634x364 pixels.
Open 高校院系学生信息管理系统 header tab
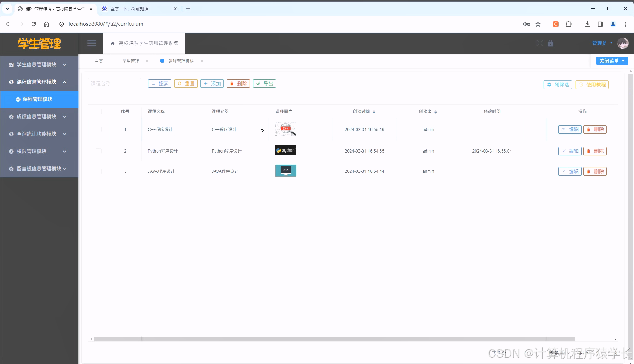[x=144, y=44]
